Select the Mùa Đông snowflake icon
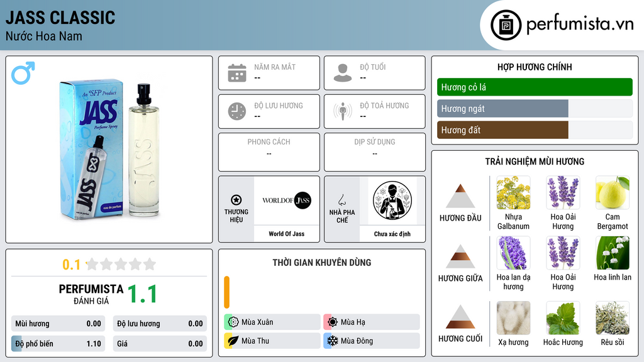This screenshot has height=362, width=644. click(332, 341)
